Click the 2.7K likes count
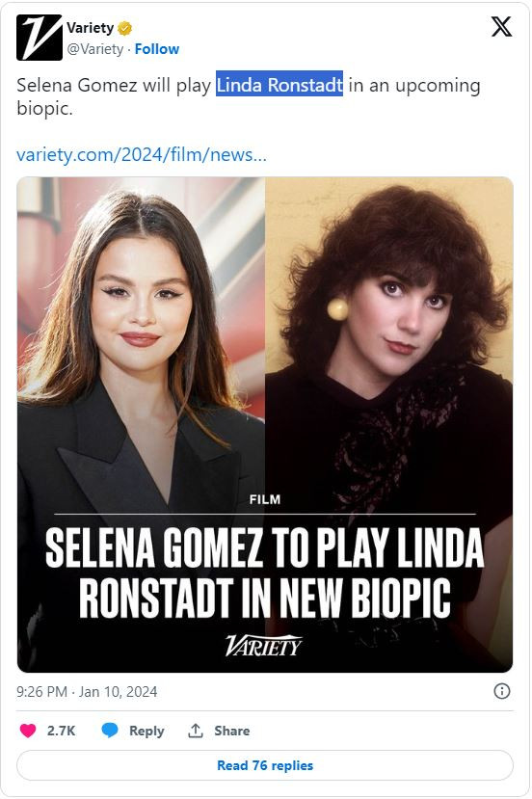The height and width of the screenshot is (799, 532). pyautogui.click(x=61, y=731)
